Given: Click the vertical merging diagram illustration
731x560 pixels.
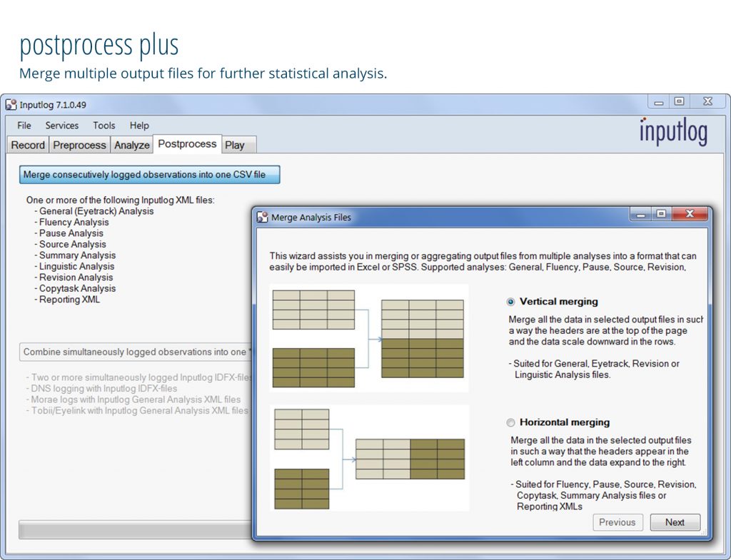Looking at the screenshot, I should pyautogui.click(x=368, y=337).
